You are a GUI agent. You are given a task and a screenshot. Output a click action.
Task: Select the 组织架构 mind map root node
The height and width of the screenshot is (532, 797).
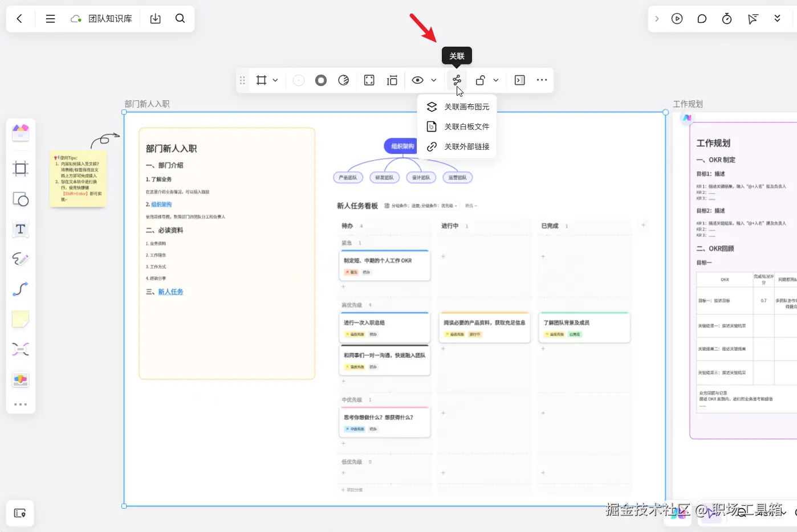coord(401,146)
